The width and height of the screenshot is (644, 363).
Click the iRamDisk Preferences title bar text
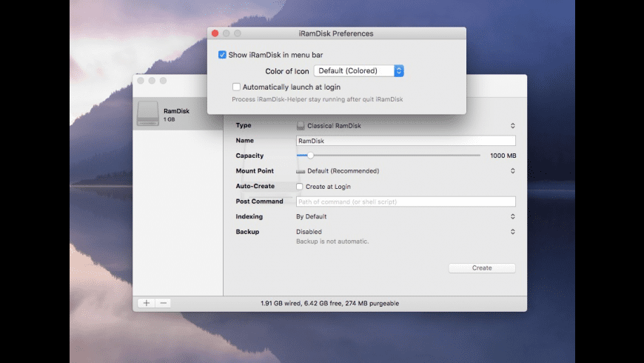tap(336, 34)
